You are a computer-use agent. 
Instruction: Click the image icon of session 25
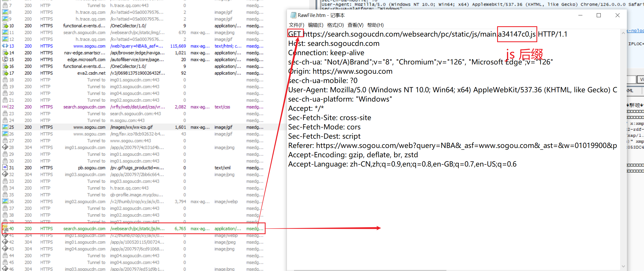pos(5,127)
